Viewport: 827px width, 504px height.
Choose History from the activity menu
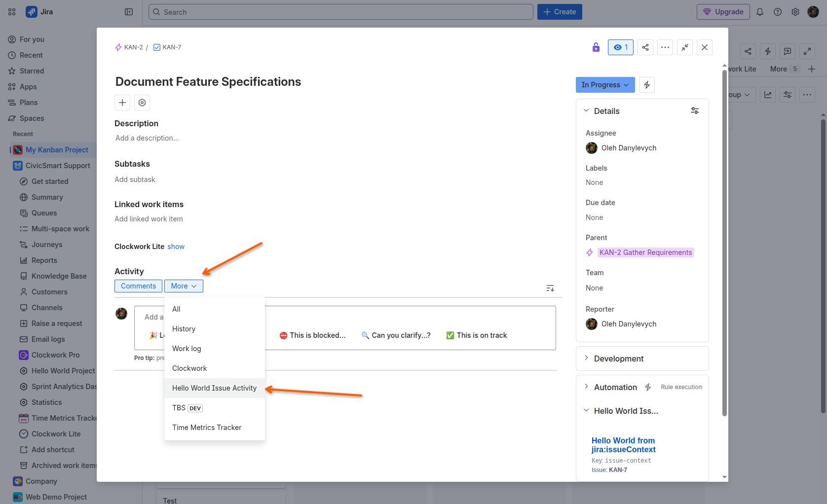(215, 329)
